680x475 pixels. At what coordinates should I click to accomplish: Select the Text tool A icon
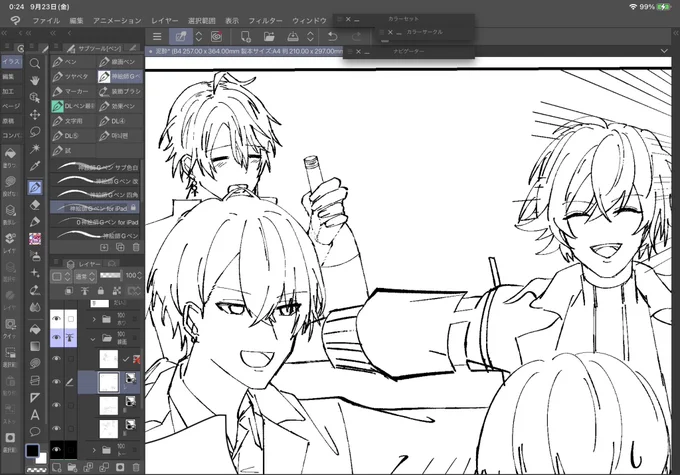tap(35, 415)
